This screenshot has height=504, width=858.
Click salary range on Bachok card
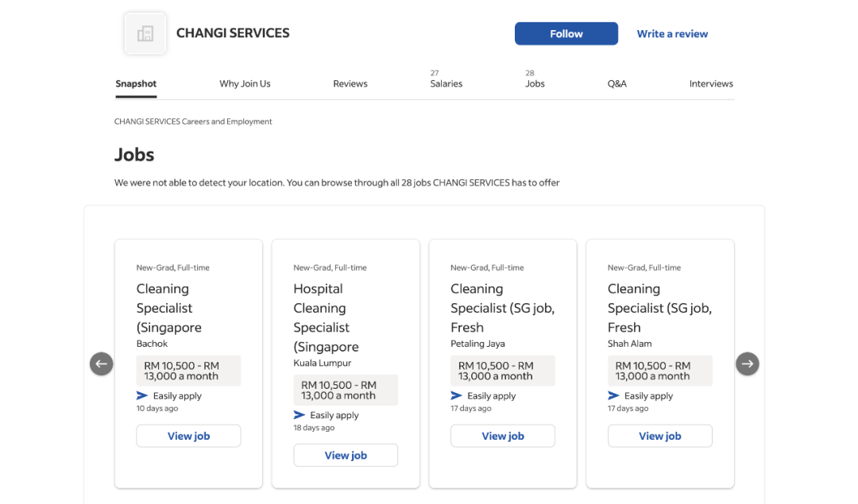188,371
